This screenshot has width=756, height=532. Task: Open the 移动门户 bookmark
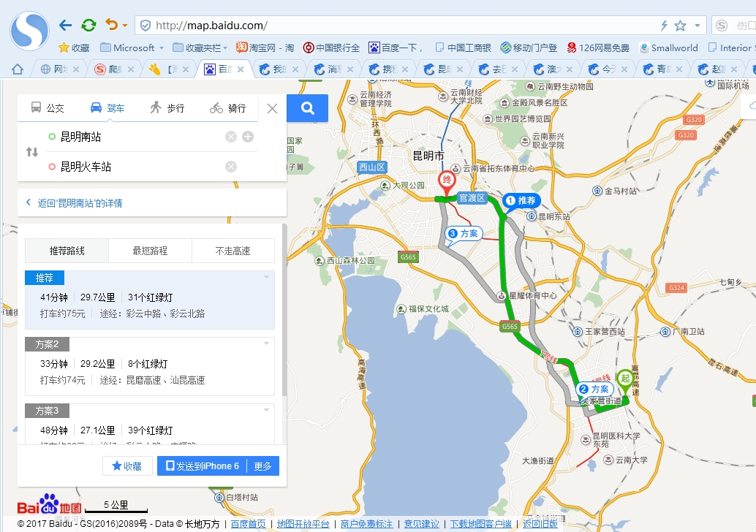click(x=529, y=47)
